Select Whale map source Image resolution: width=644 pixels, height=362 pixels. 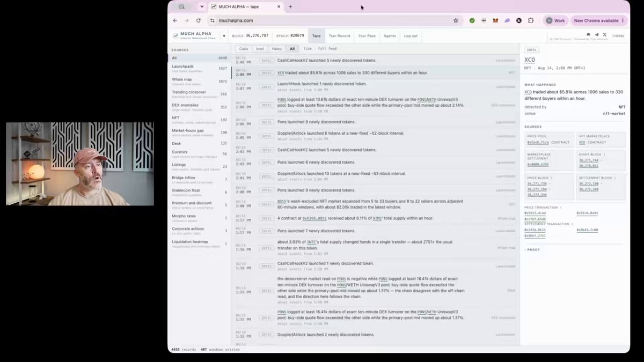click(x=199, y=81)
